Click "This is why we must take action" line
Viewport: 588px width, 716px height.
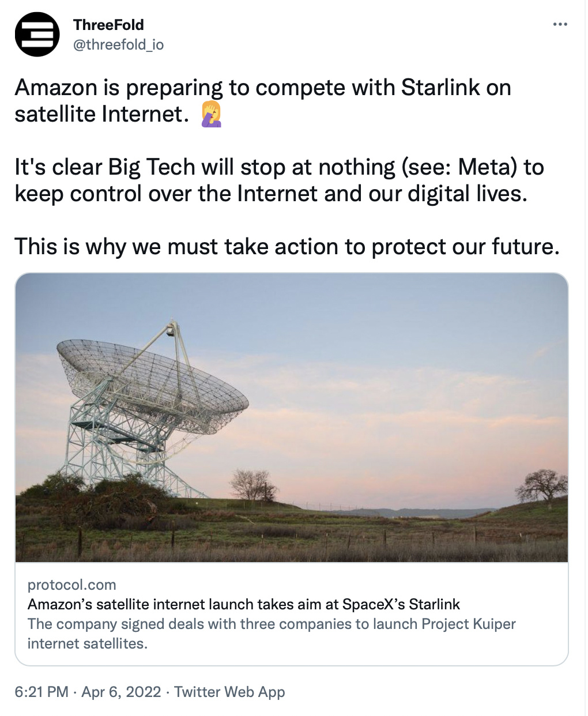[287, 247]
